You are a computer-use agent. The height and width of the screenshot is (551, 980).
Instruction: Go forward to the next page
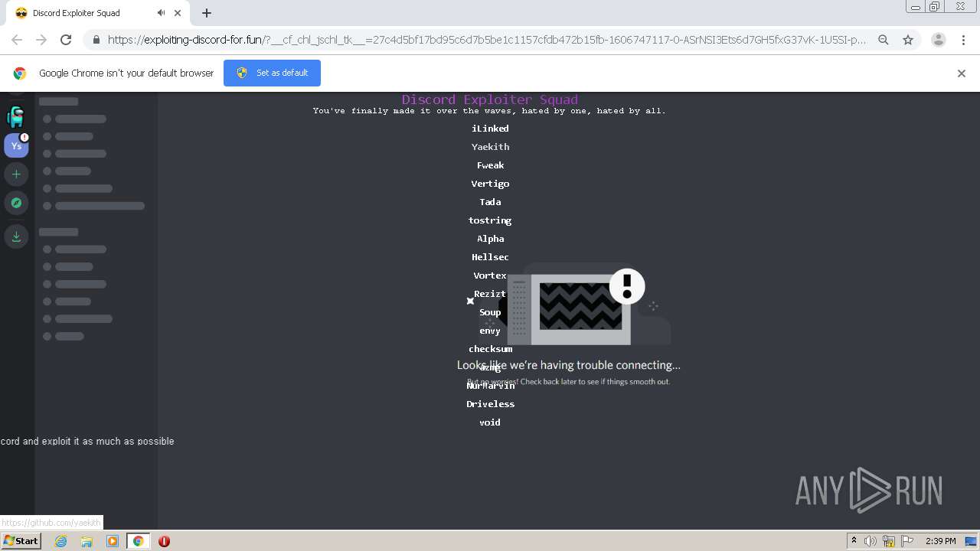41,40
